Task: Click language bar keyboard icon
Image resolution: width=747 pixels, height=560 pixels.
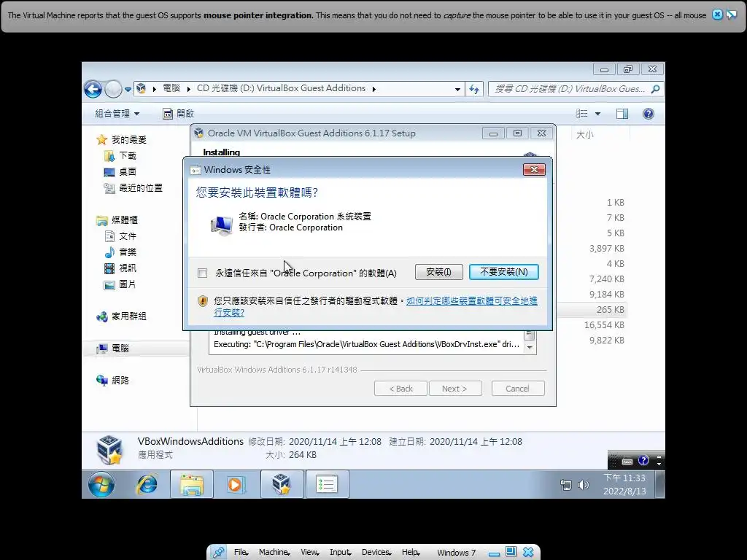Action: point(627,461)
